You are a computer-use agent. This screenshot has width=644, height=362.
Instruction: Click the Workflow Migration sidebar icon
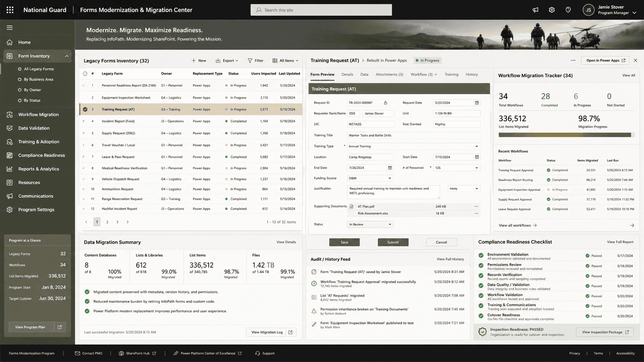(x=10, y=115)
